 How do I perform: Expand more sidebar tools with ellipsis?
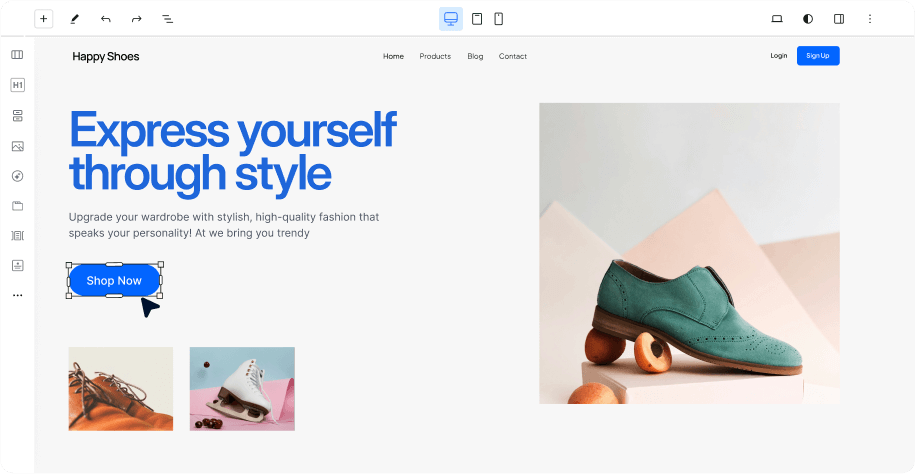[17, 296]
